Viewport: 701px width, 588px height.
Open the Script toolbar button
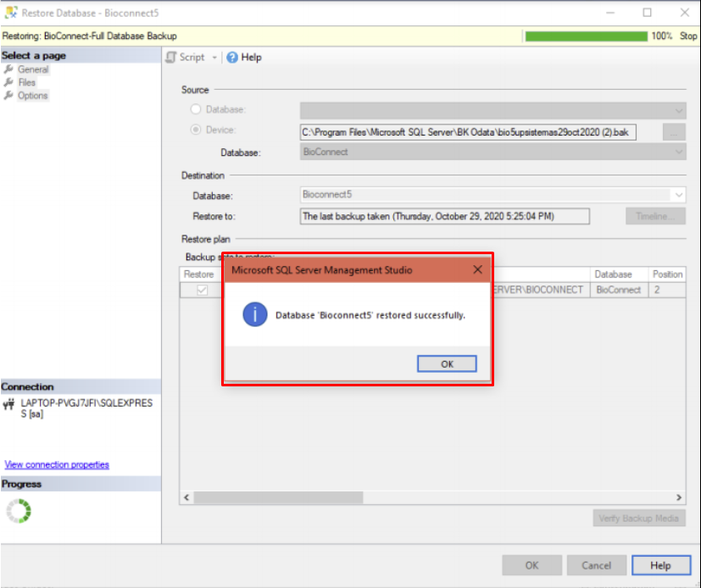[x=186, y=58]
